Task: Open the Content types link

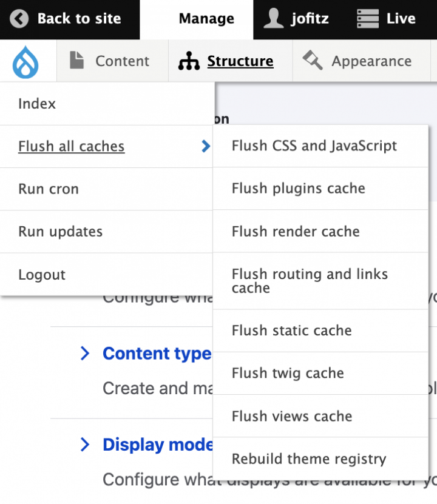Action: click(157, 354)
